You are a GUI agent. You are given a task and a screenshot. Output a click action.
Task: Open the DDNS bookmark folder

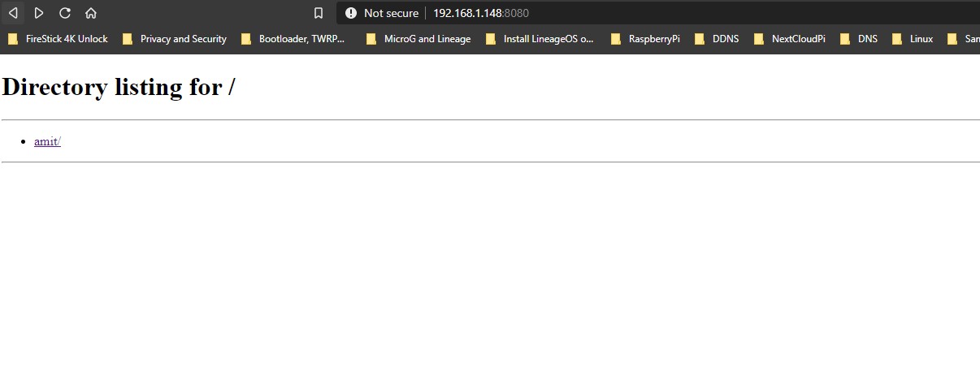tap(718, 39)
